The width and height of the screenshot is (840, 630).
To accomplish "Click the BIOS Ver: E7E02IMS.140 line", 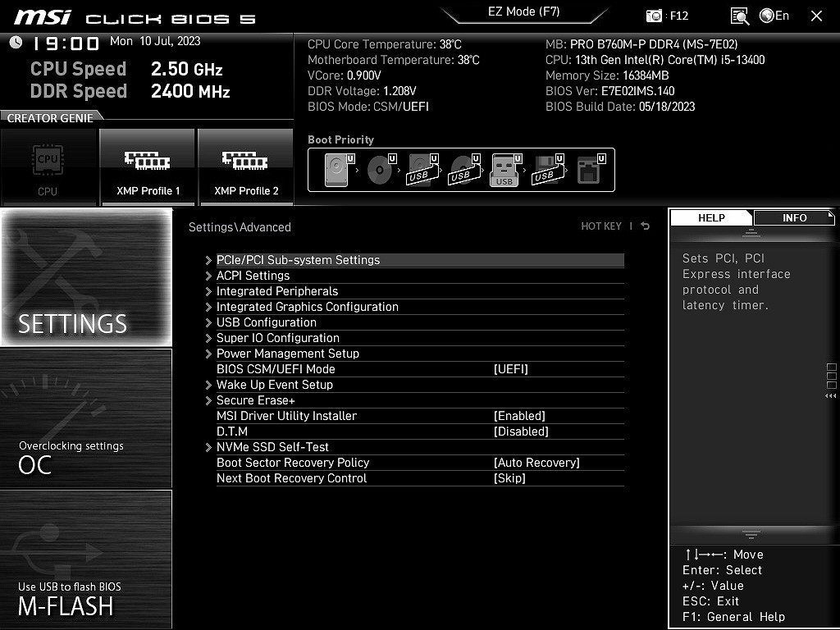I will pyautogui.click(x=610, y=91).
